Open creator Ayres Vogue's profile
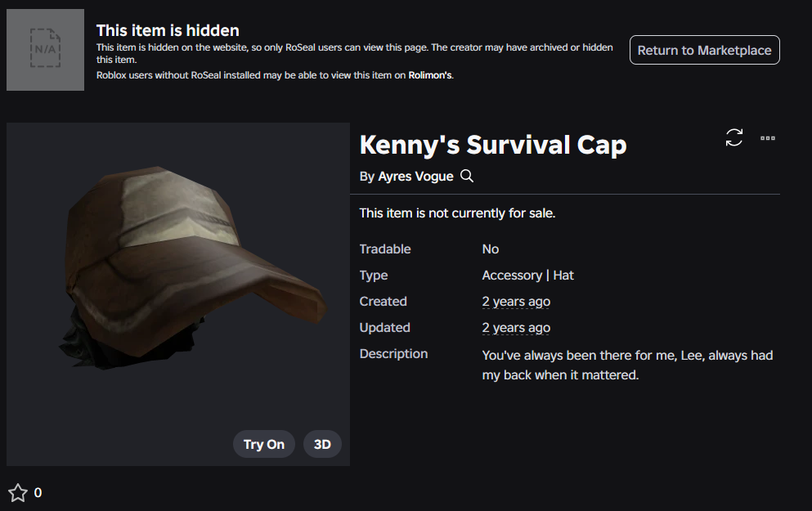Viewport: 812px width, 511px height. (x=415, y=176)
